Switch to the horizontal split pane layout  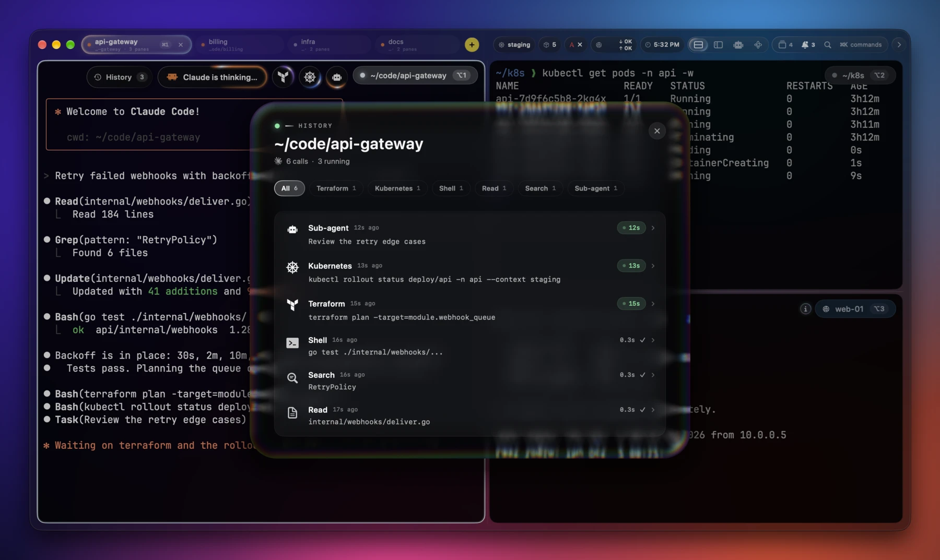[698, 45]
